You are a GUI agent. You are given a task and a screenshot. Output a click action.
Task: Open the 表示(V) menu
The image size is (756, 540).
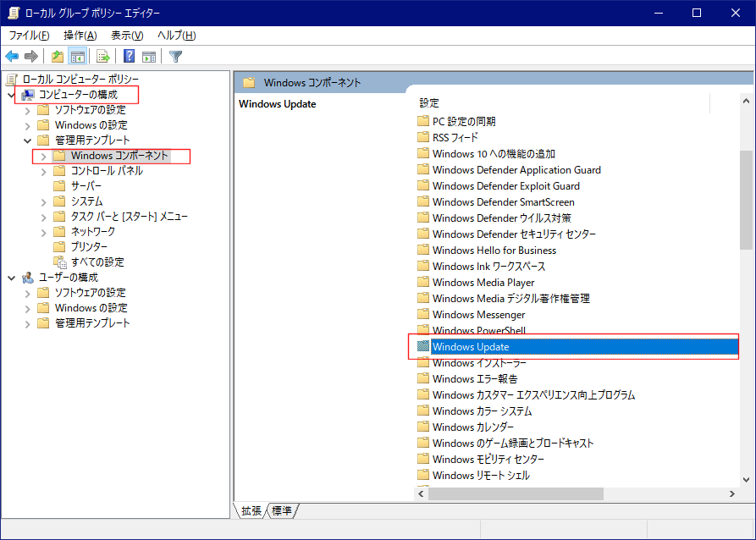pos(127,36)
